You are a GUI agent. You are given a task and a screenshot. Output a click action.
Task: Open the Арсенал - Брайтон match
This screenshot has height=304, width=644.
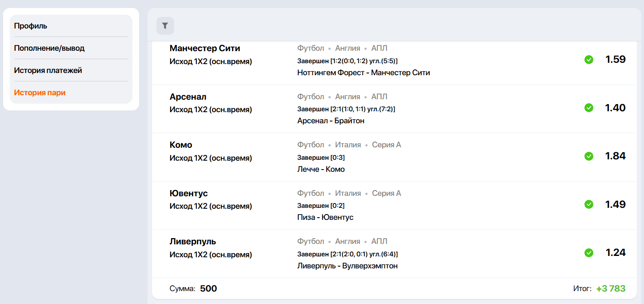tap(331, 121)
